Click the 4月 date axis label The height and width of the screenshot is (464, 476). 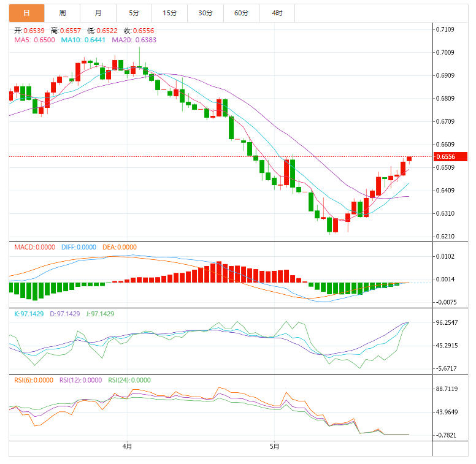point(127,446)
